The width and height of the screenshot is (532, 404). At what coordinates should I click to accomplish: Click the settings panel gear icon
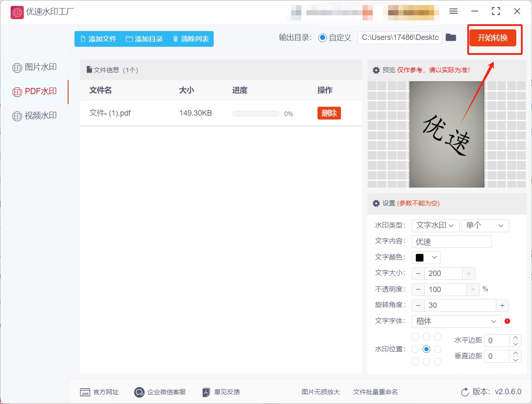pyautogui.click(x=376, y=203)
